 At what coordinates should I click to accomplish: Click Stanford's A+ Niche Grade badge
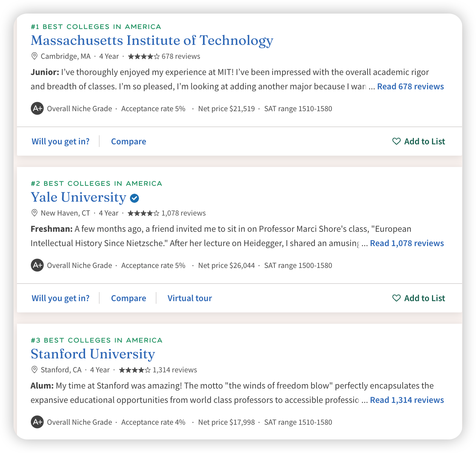(37, 422)
